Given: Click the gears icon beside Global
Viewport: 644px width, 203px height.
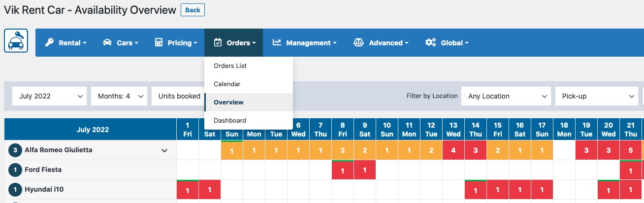Looking at the screenshot, I should (431, 43).
